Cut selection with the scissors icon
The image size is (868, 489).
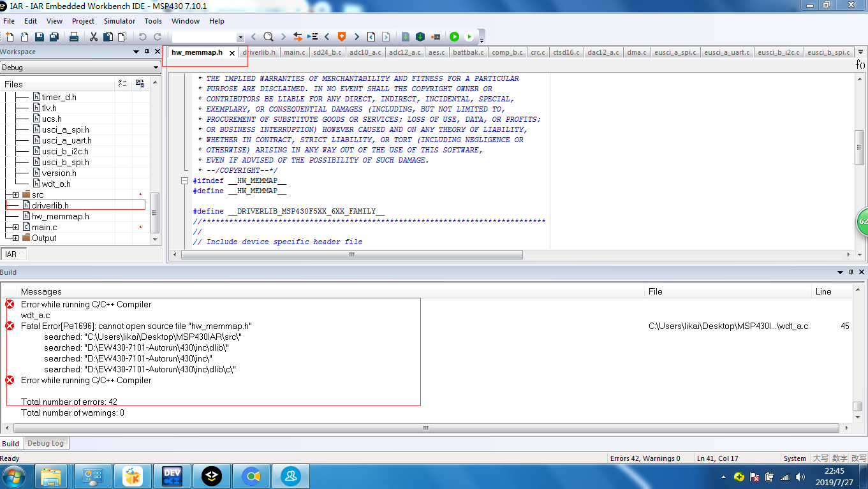coord(94,37)
